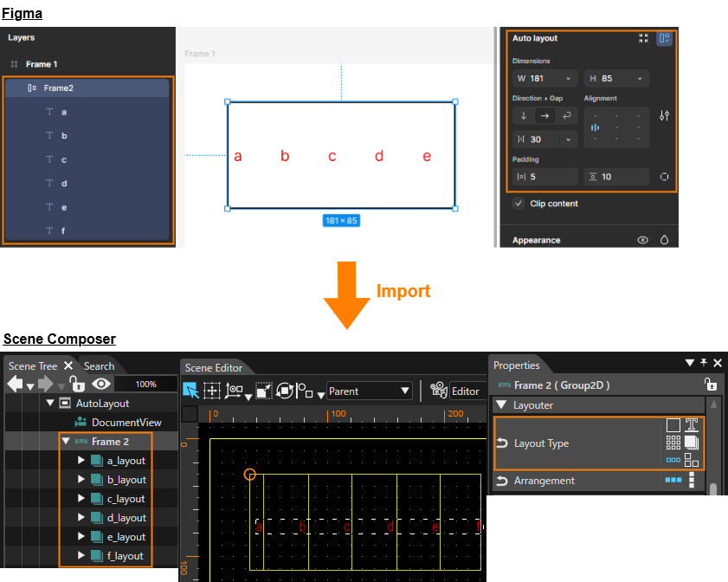
Task: Click the '181 × 85' size badge on canvas
Action: (341, 220)
